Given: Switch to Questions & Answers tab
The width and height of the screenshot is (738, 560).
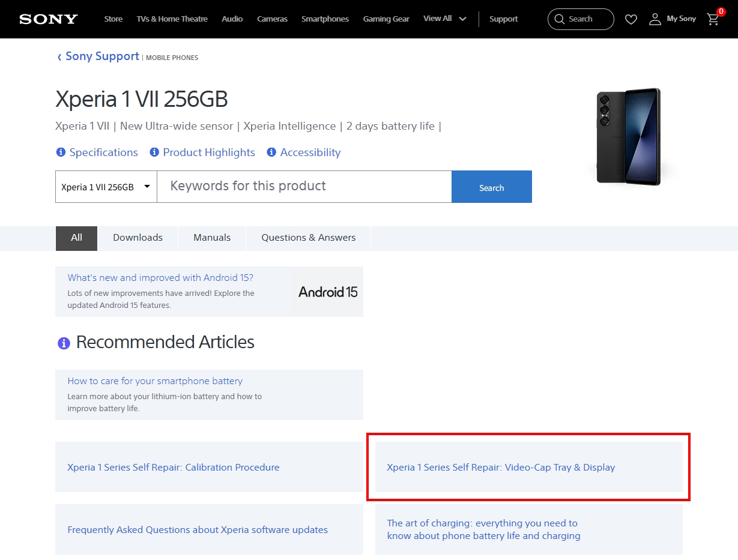Looking at the screenshot, I should pyautogui.click(x=309, y=238).
